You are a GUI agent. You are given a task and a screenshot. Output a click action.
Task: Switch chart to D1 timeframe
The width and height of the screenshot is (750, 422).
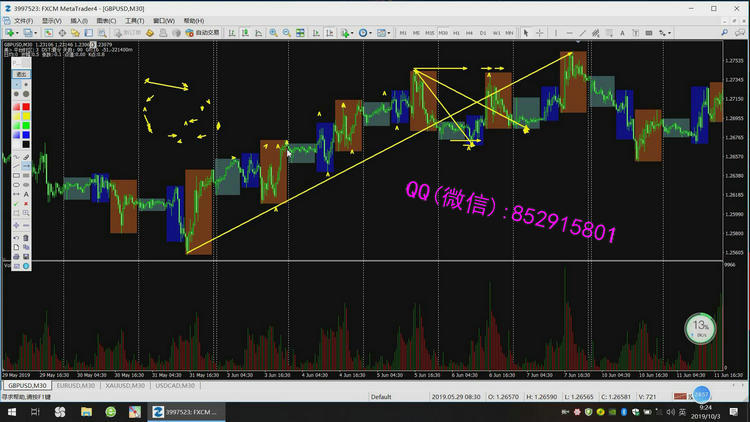tap(482, 33)
